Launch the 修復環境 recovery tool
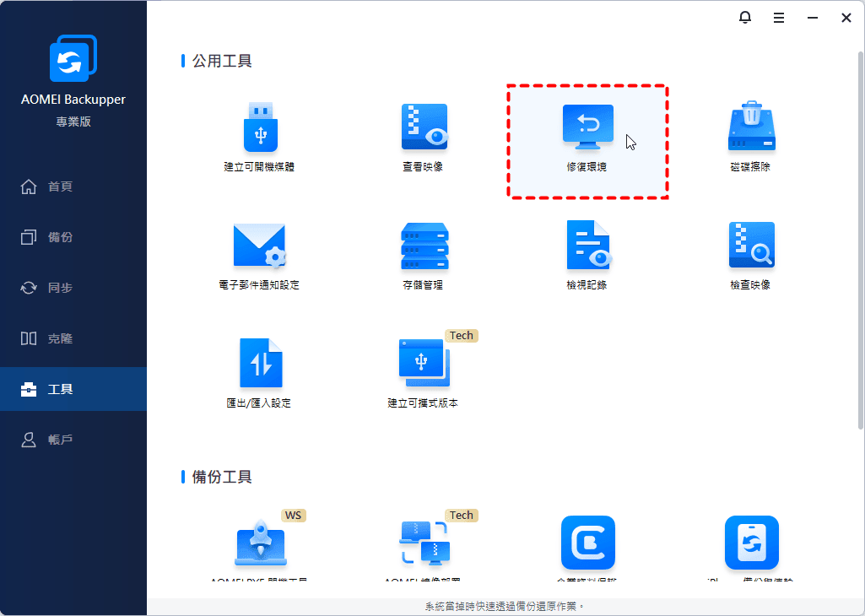Image resolution: width=865 pixels, height=616 pixels. tap(587, 128)
